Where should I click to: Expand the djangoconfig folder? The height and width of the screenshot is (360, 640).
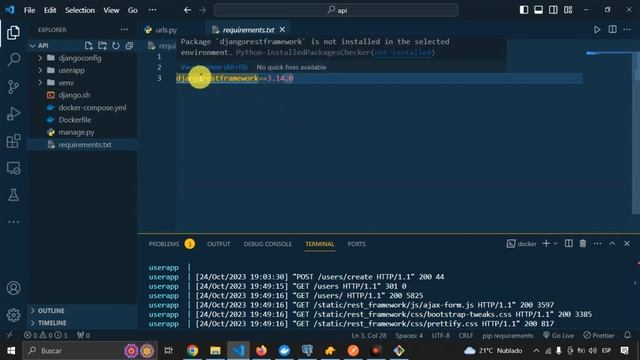(x=40, y=58)
